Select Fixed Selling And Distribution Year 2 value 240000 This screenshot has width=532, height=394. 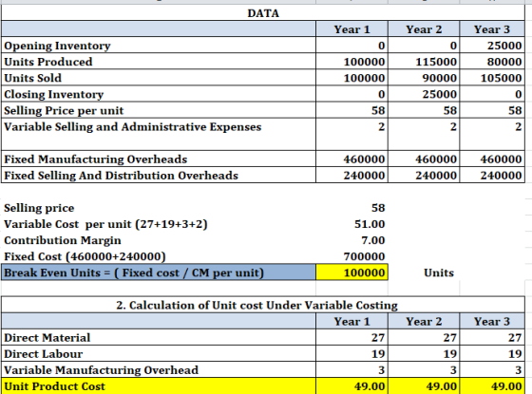coord(424,175)
